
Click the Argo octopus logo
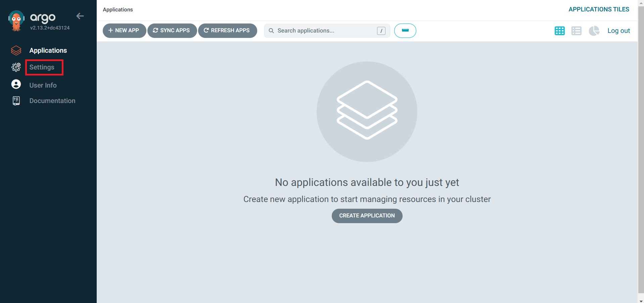(16, 19)
